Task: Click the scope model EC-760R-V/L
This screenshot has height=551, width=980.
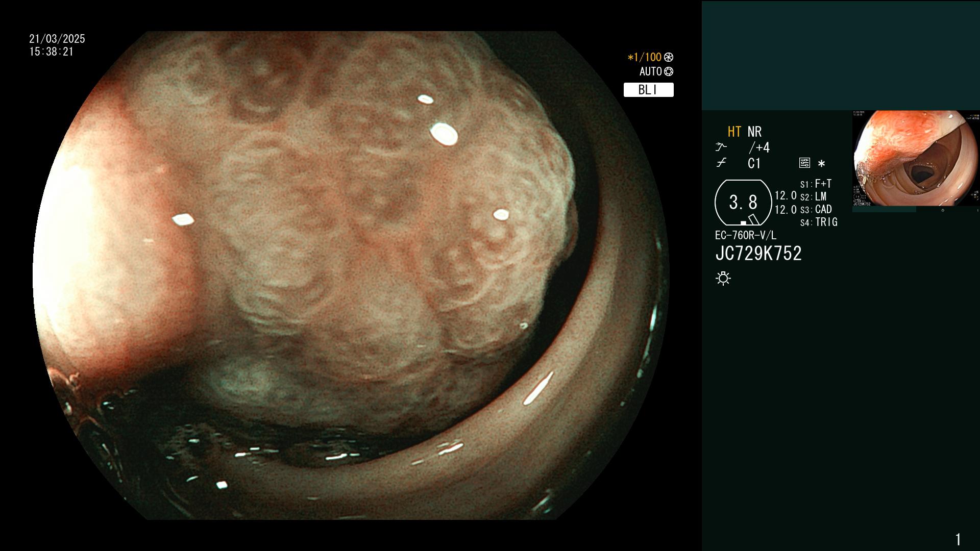Action: tap(746, 236)
